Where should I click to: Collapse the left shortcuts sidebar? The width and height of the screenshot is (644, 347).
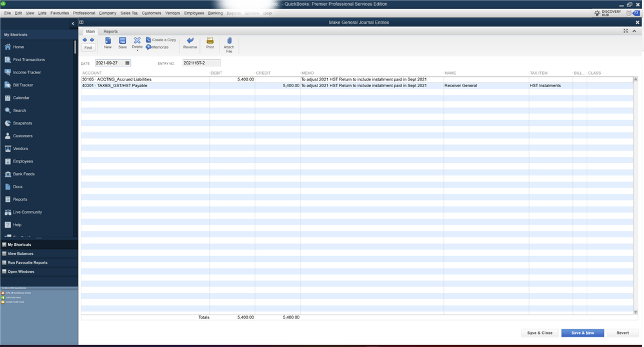pos(73,24)
